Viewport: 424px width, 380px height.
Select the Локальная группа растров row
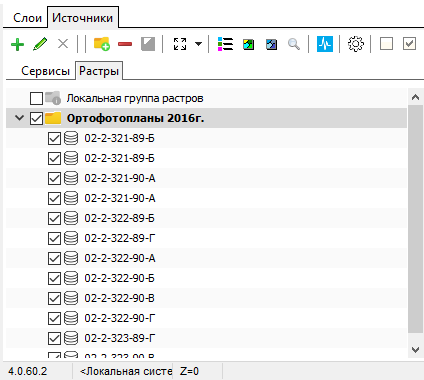(206, 98)
